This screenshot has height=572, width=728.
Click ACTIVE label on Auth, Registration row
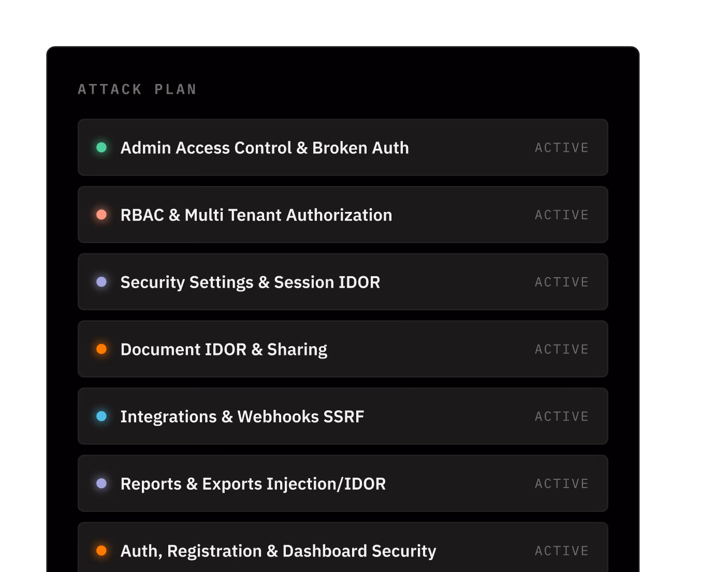point(562,551)
